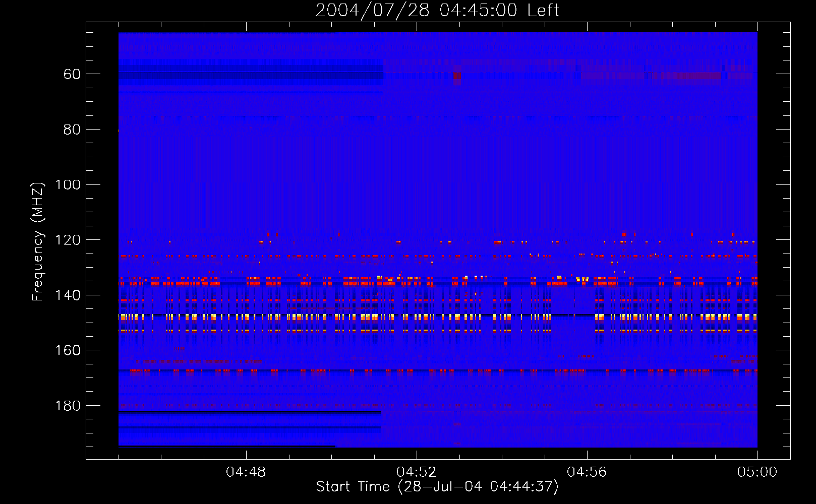Click the 'Start Time (28-Jul-04 04:44:37)' label

[x=437, y=487]
